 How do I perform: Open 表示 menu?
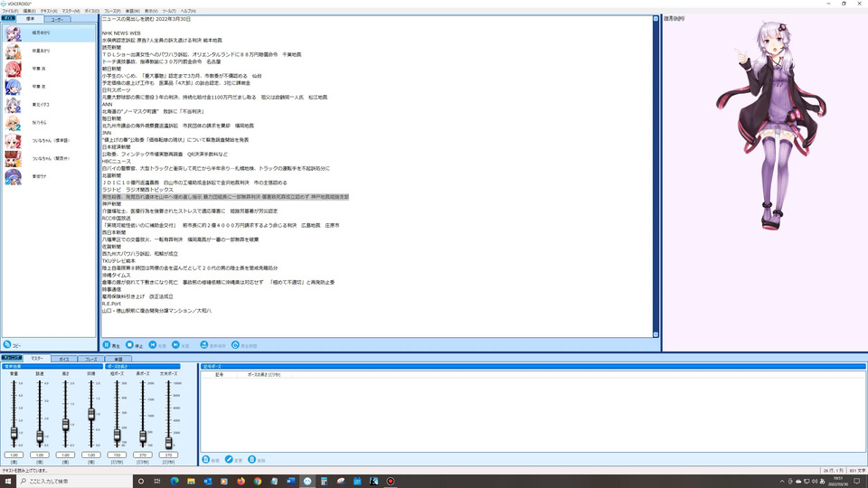tap(151, 11)
